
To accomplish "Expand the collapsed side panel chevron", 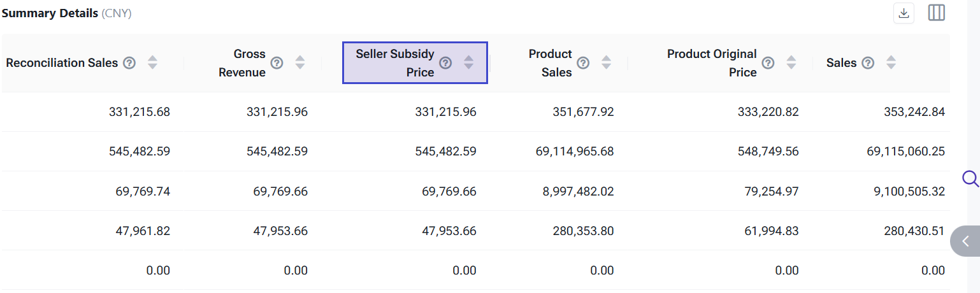I will [x=966, y=241].
